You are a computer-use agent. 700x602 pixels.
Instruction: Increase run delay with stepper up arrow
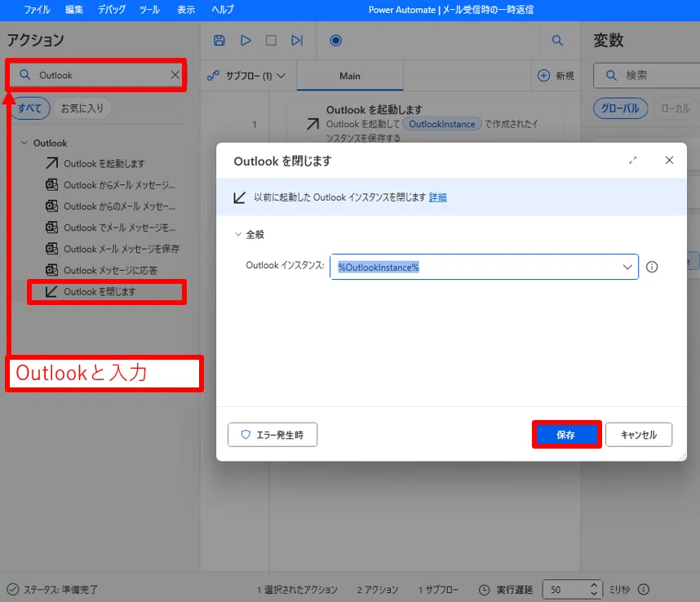pos(594,585)
